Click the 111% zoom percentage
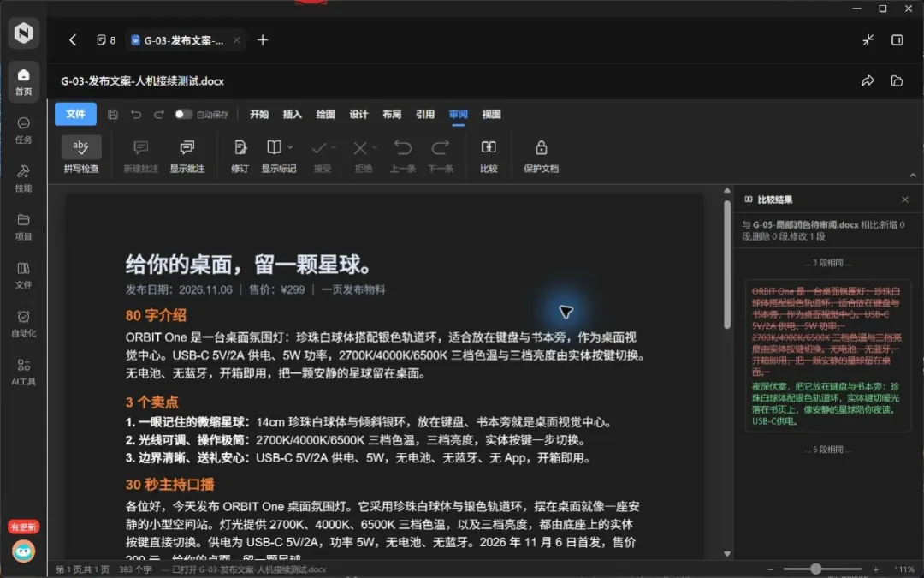 coord(904,569)
